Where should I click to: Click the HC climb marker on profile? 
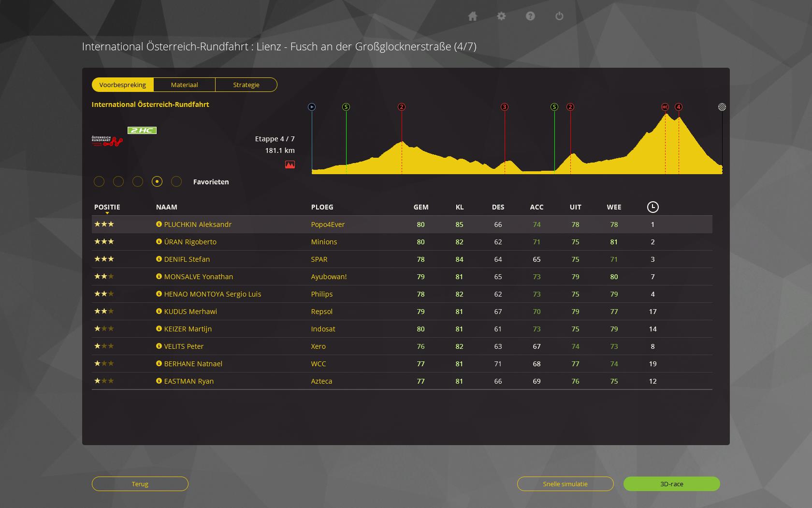point(665,107)
